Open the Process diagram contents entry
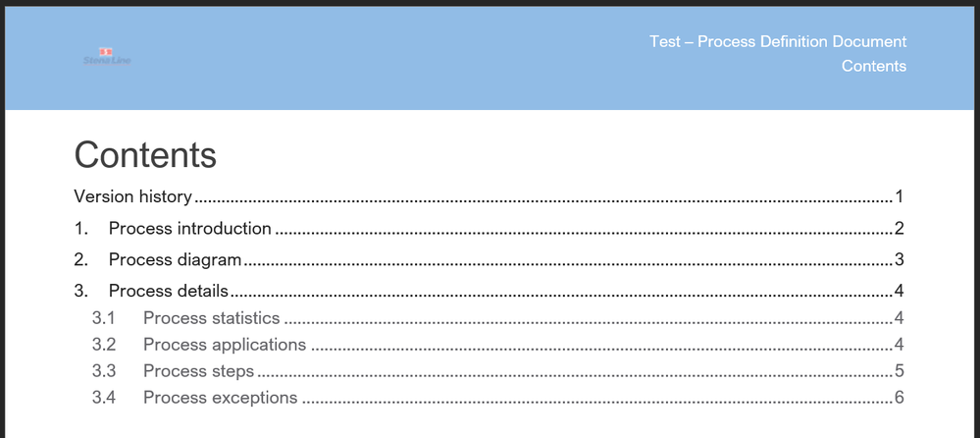 click(x=489, y=259)
